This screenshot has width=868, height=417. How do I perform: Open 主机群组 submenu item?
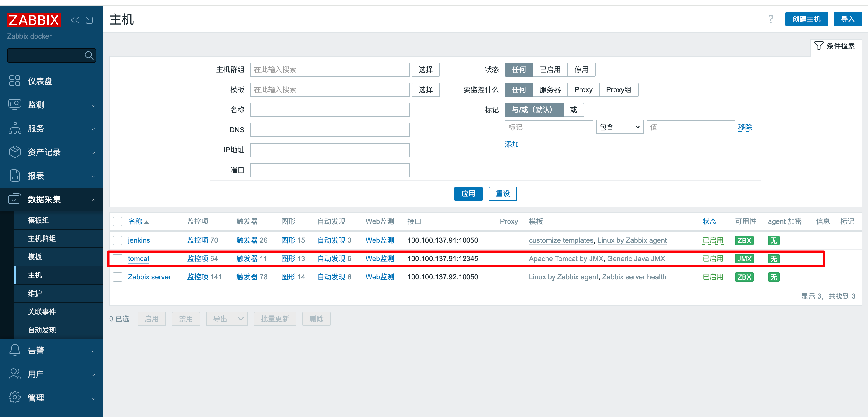point(59,238)
